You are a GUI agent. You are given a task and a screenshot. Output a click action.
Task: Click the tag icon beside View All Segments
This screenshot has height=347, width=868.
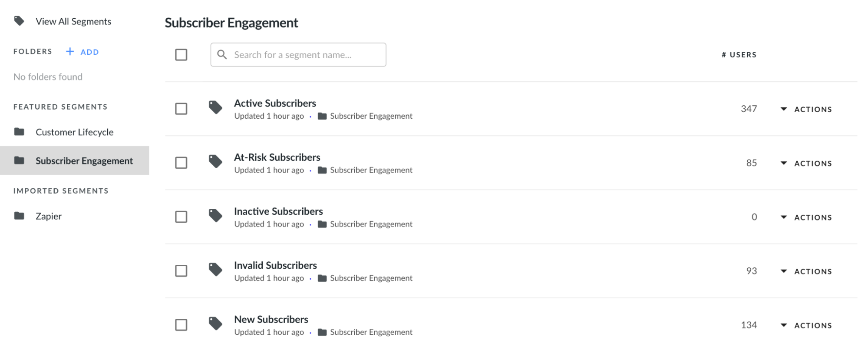(x=19, y=21)
